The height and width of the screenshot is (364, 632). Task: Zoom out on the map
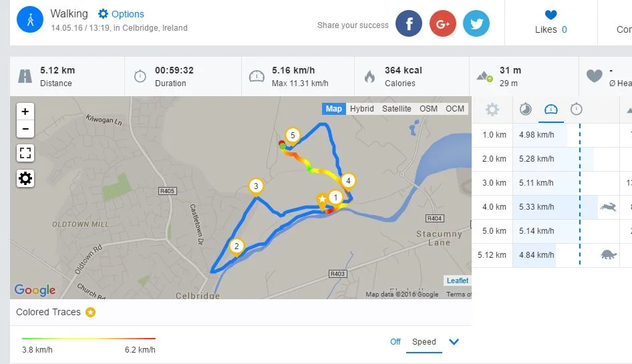tap(25, 128)
